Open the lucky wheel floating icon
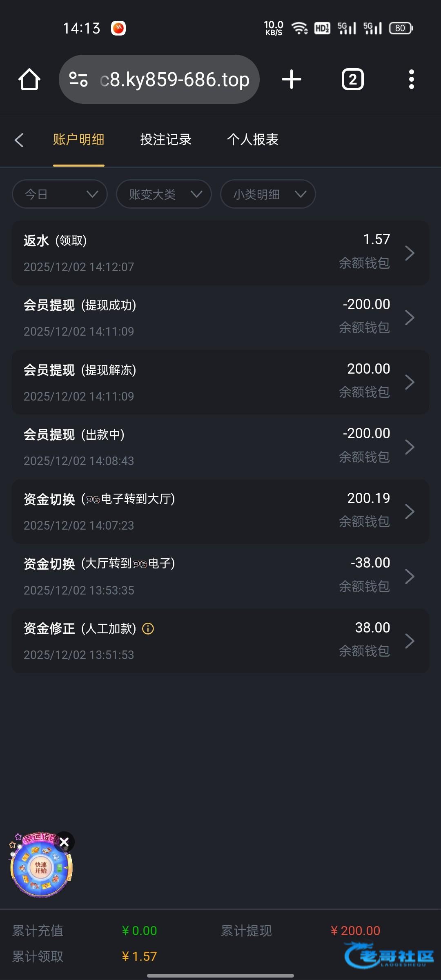This screenshot has width=441, height=980. tap(40, 868)
